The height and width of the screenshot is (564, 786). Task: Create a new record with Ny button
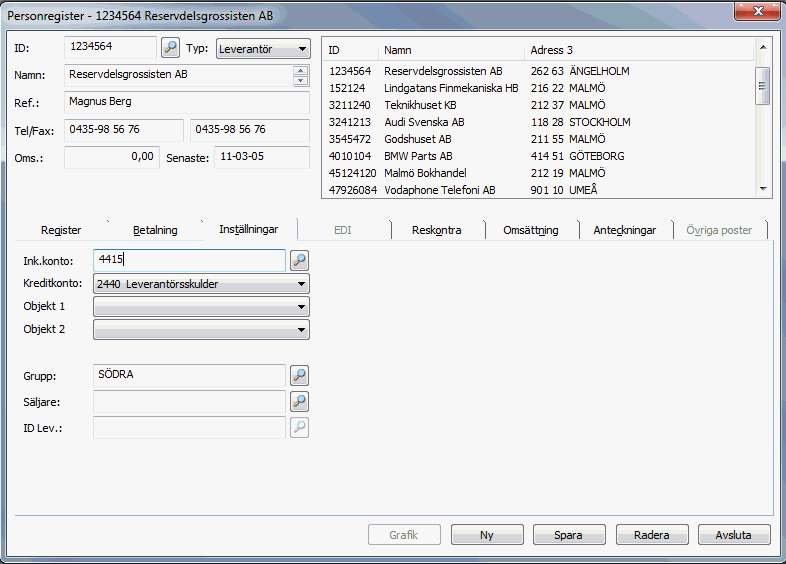[x=487, y=535]
